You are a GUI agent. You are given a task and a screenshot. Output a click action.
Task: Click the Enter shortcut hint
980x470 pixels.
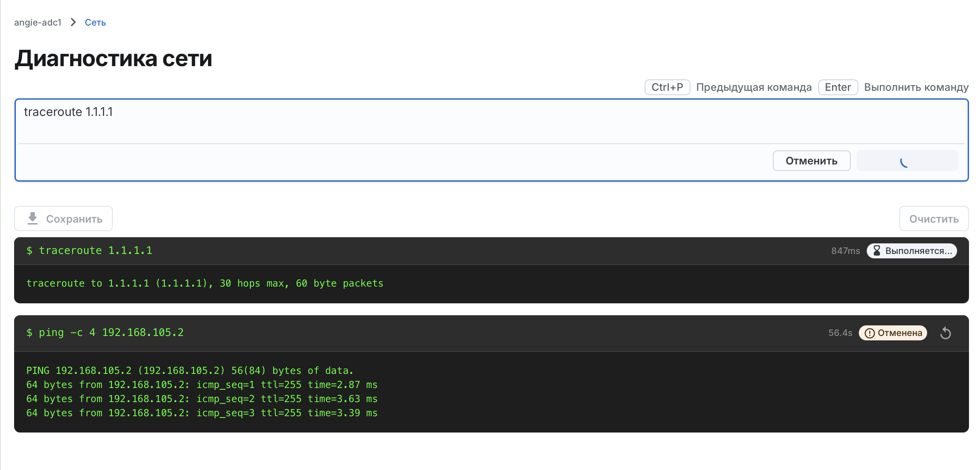pyautogui.click(x=838, y=87)
